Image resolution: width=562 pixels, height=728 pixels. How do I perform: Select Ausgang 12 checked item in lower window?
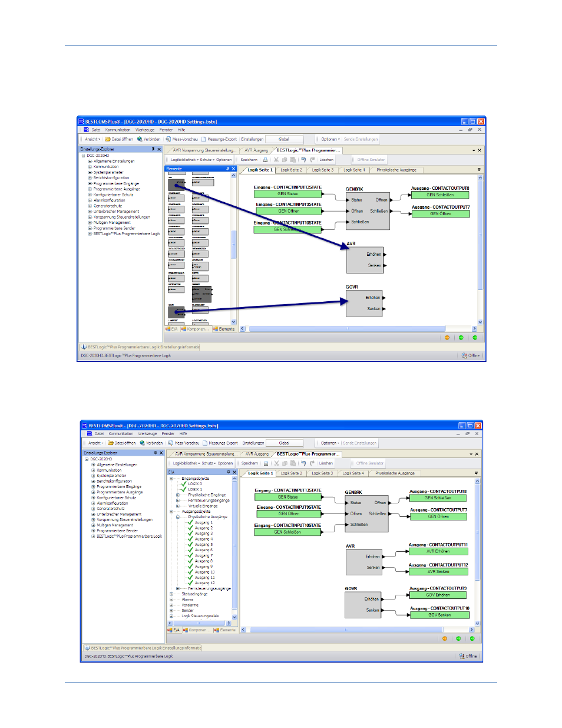tap(201, 583)
